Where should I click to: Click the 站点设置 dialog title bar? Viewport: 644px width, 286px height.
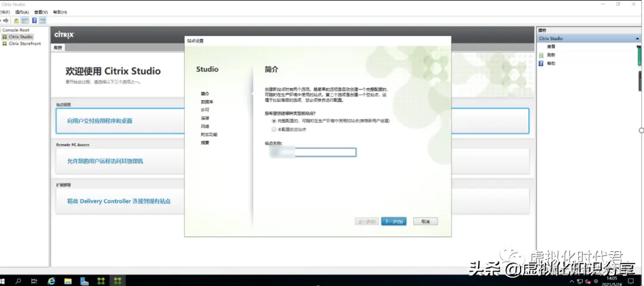[318, 41]
